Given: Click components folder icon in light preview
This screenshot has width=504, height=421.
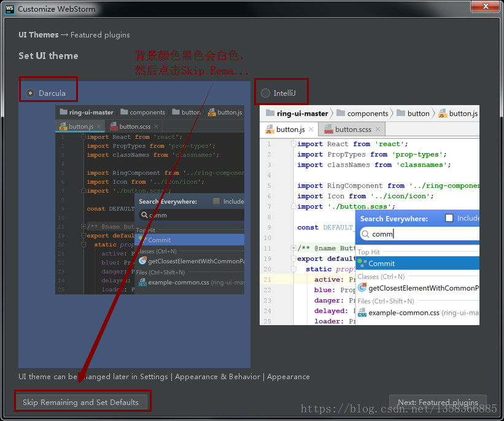Looking at the screenshot, I should point(340,113).
